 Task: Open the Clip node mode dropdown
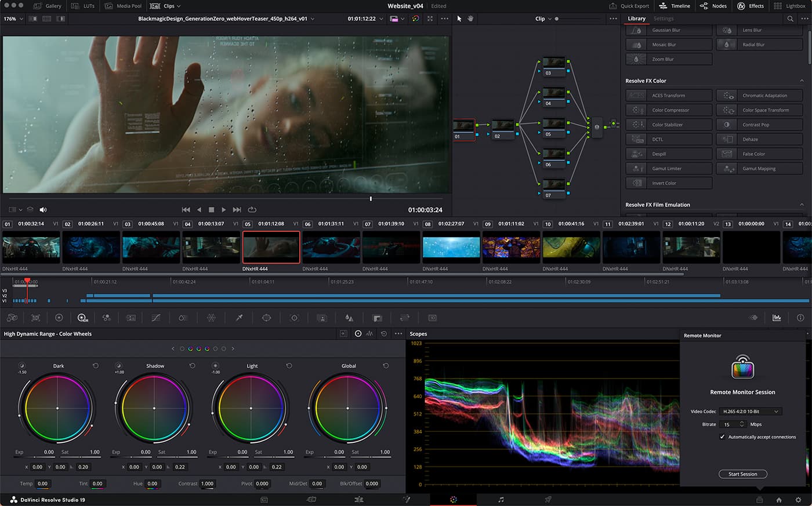543,19
